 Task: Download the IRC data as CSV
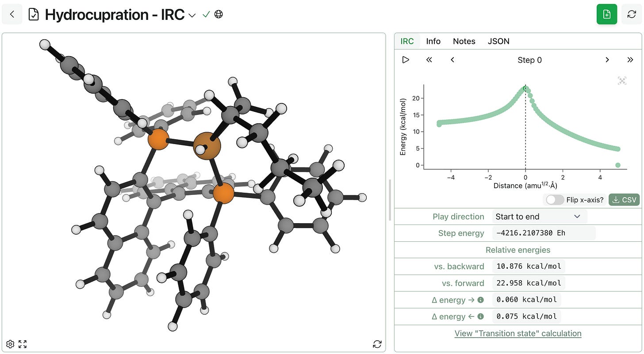(x=624, y=200)
